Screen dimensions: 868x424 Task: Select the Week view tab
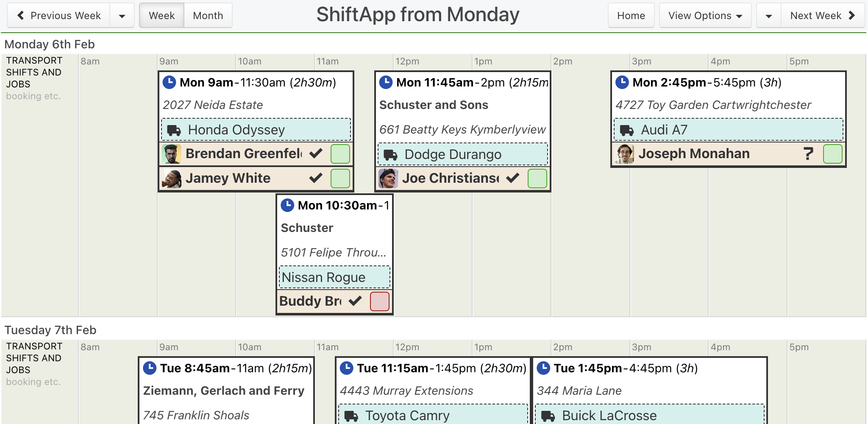(162, 16)
